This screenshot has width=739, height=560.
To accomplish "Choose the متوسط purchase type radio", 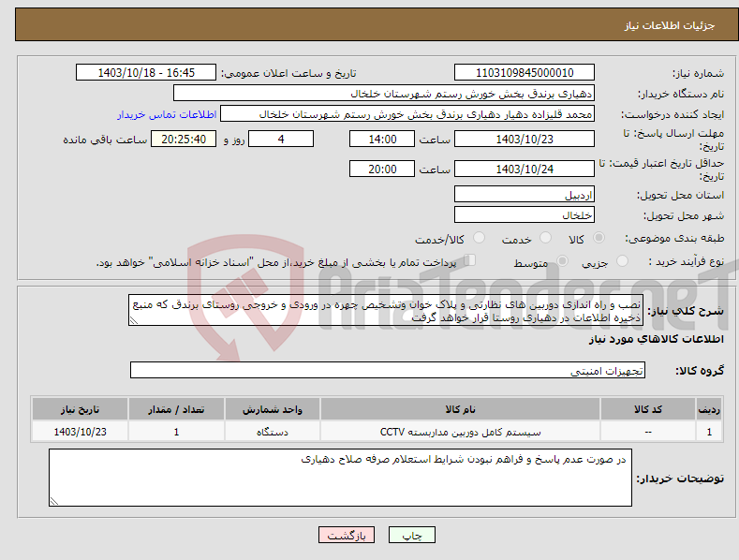I will [x=562, y=260].
